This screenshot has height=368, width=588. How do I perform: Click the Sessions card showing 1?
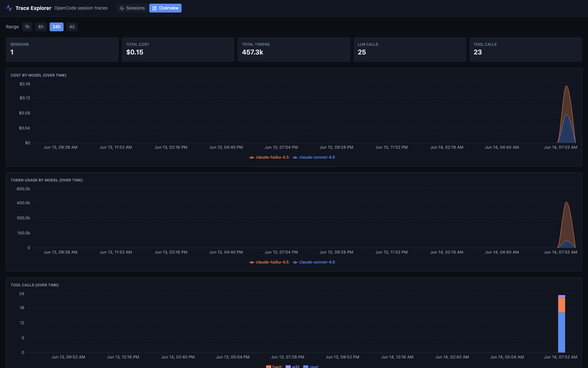point(62,49)
